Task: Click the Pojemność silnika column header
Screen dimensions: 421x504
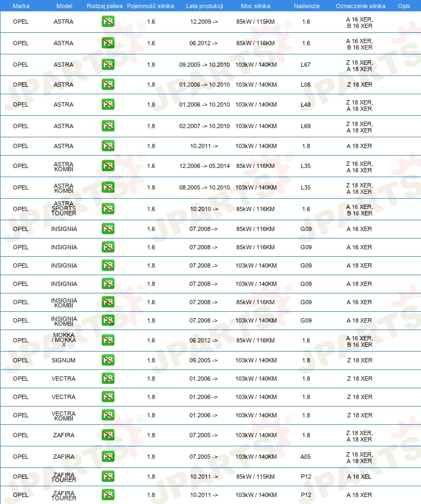Action: (150, 6)
